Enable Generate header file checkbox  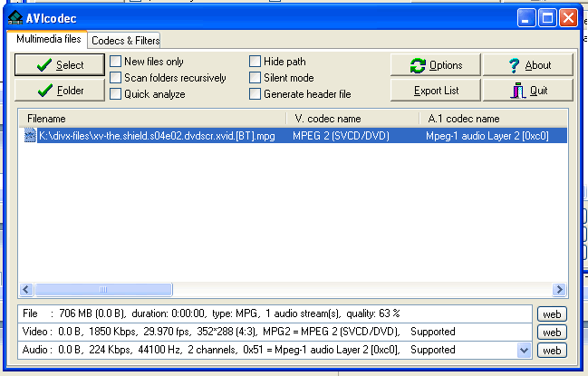tap(255, 93)
